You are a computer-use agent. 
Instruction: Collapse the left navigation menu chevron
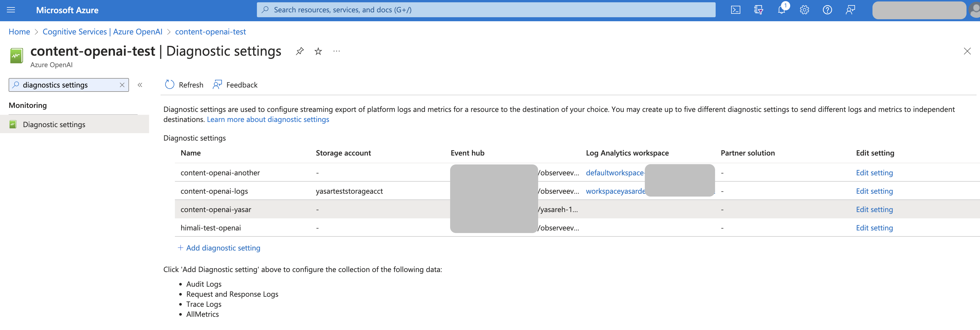140,85
